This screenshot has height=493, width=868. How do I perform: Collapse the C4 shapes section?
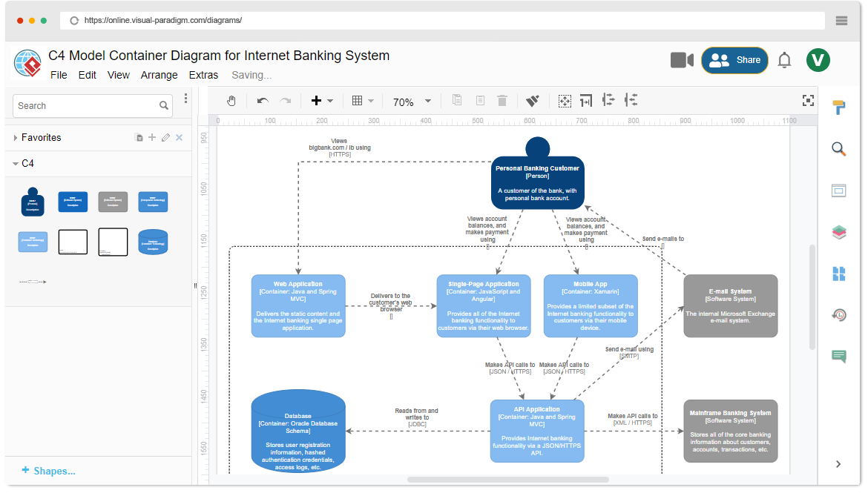pos(26,163)
